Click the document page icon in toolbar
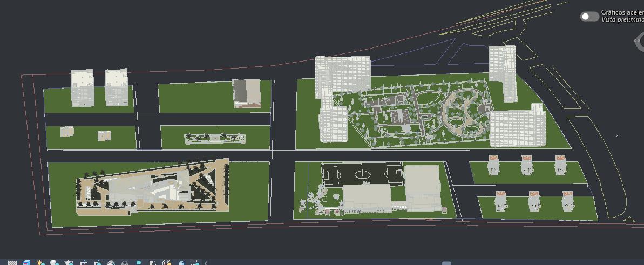 coord(153,263)
